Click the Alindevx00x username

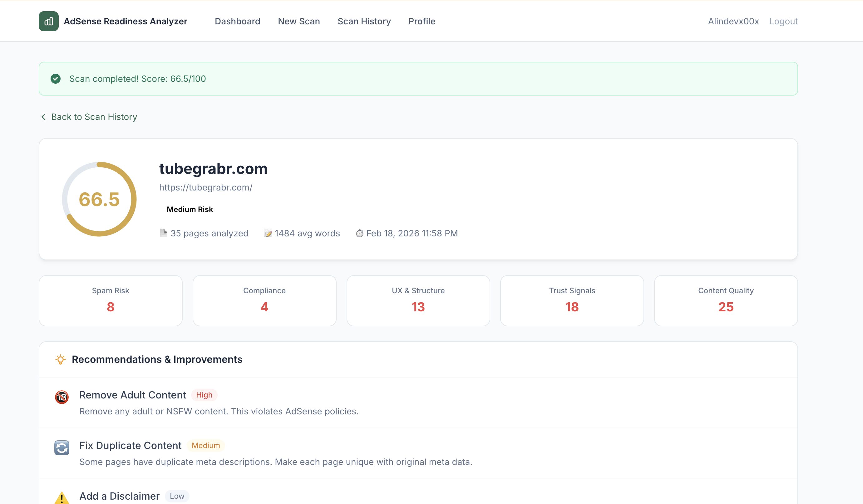coord(733,21)
